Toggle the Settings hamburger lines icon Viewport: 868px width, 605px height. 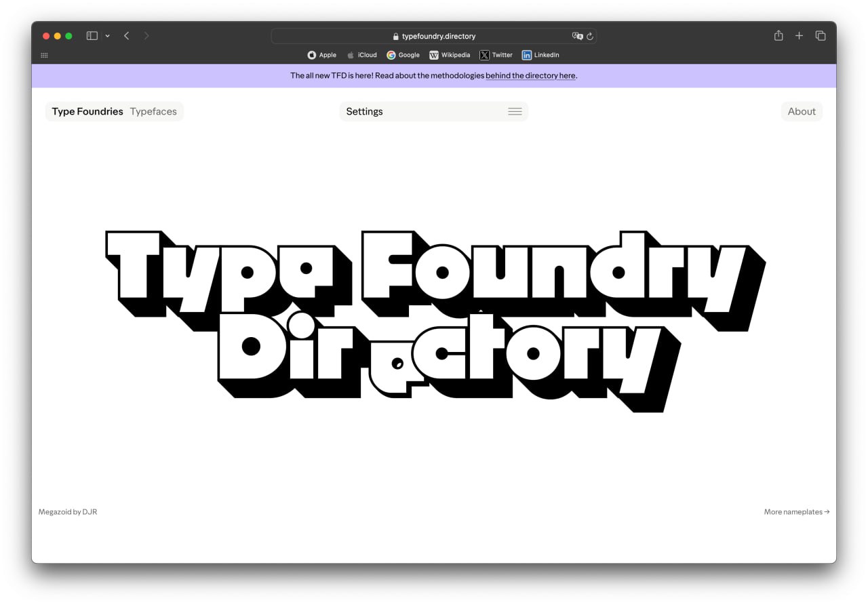pos(515,111)
